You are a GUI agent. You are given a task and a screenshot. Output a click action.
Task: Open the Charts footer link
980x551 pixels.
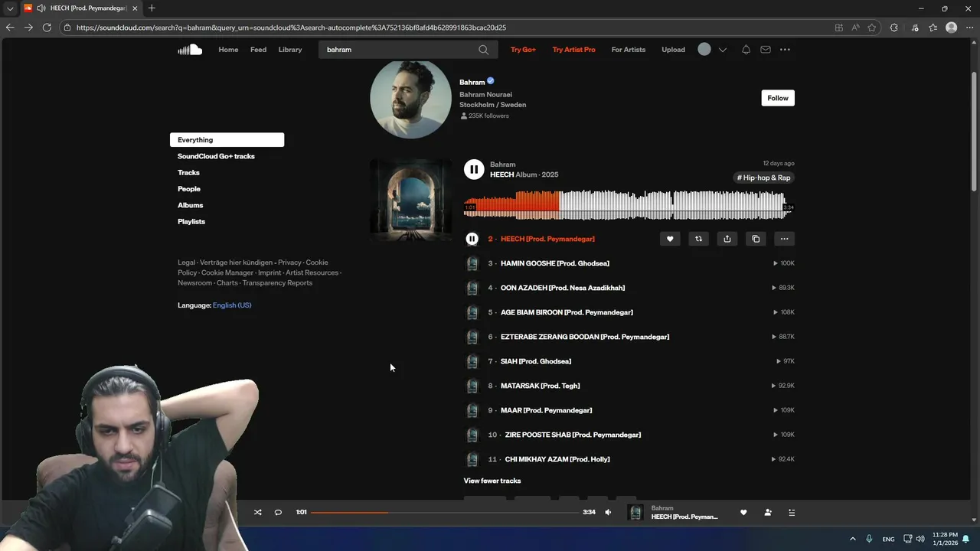tap(227, 283)
